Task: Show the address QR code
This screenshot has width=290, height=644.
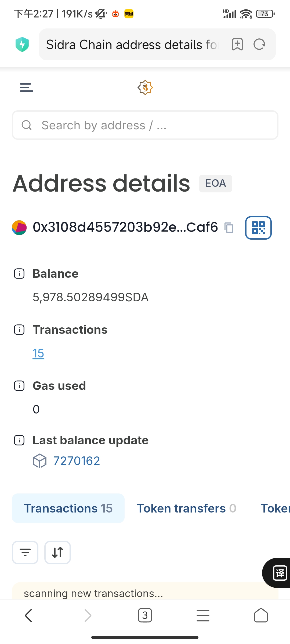Action: pyautogui.click(x=258, y=228)
